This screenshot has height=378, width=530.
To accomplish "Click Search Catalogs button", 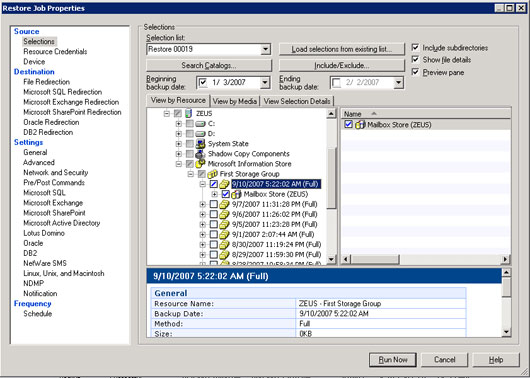I will click(x=209, y=66).
